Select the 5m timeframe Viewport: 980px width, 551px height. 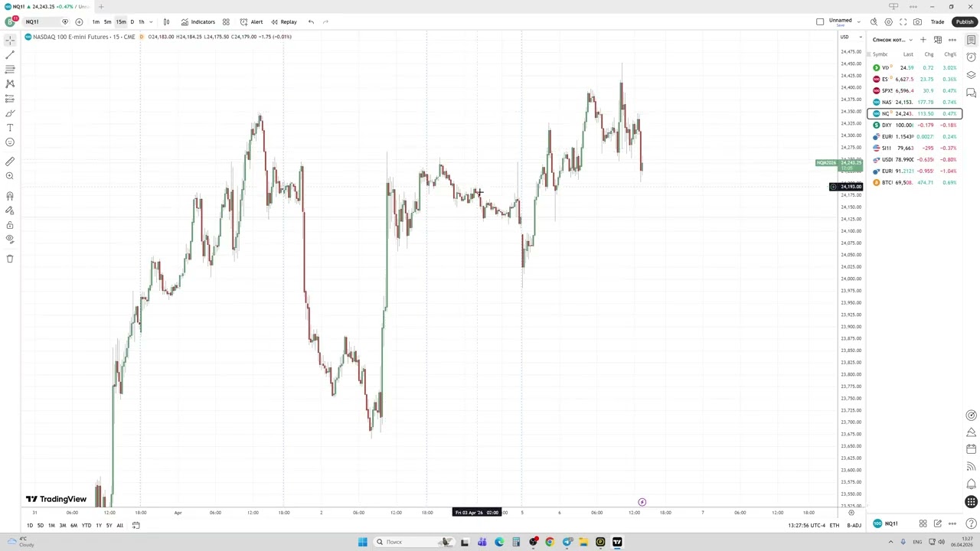click(x=108, y=22)
